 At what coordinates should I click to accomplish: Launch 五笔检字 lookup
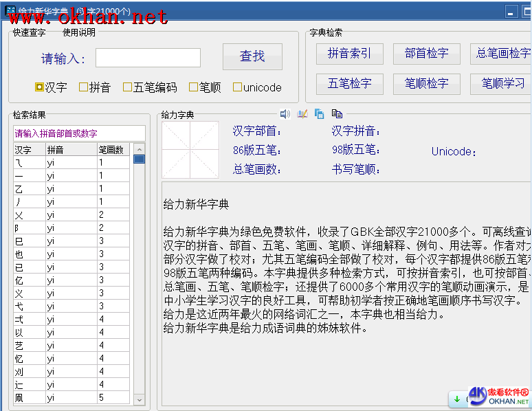[x=349, y=84]
